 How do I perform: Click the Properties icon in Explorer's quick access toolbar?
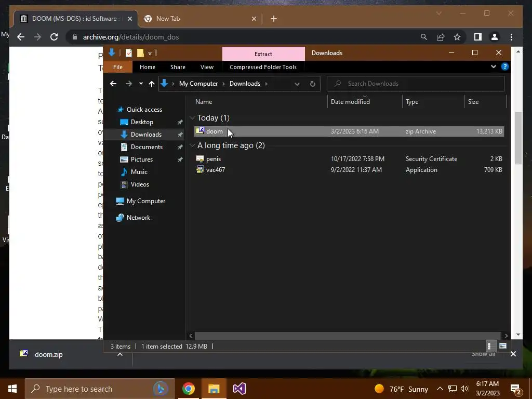click(x=129, y=53)
